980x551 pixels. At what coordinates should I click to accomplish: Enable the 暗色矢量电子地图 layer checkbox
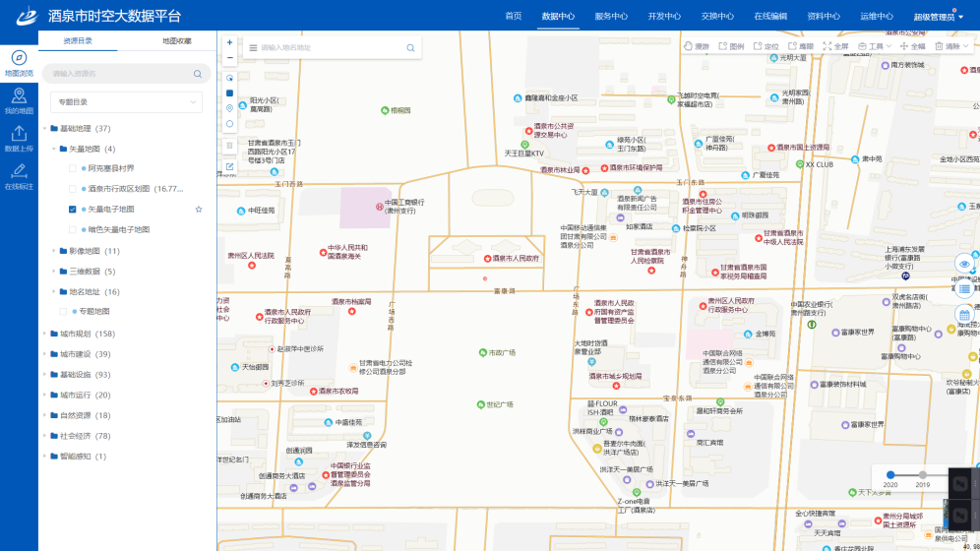[x=73, y=229]
